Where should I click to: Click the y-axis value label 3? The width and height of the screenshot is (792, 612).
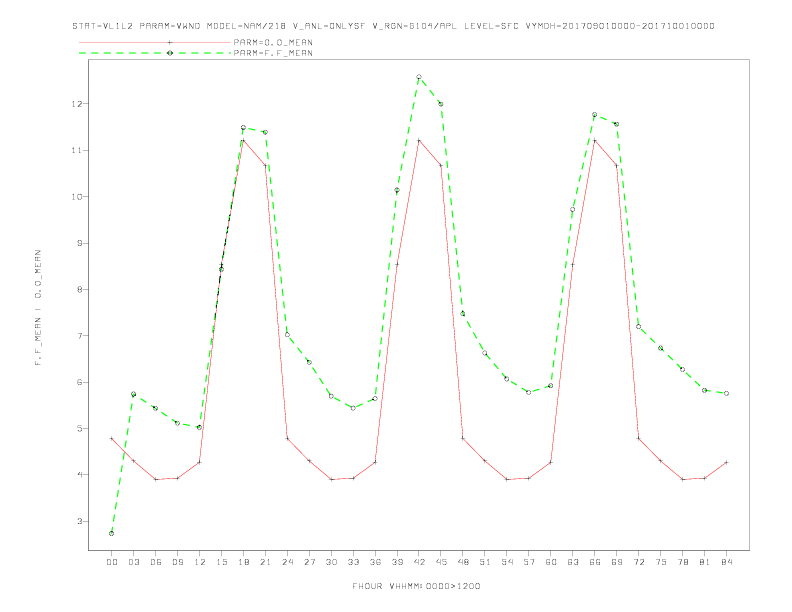pos(80,521)
